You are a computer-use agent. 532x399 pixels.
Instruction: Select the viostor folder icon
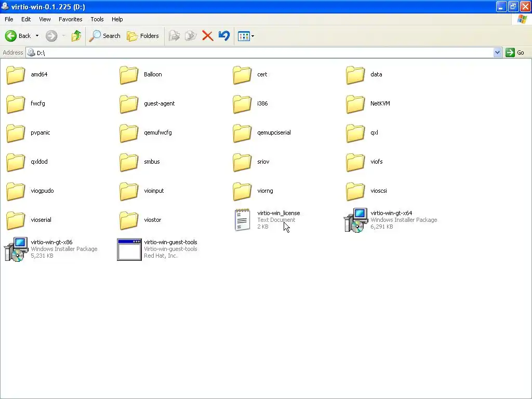(129, 220)
